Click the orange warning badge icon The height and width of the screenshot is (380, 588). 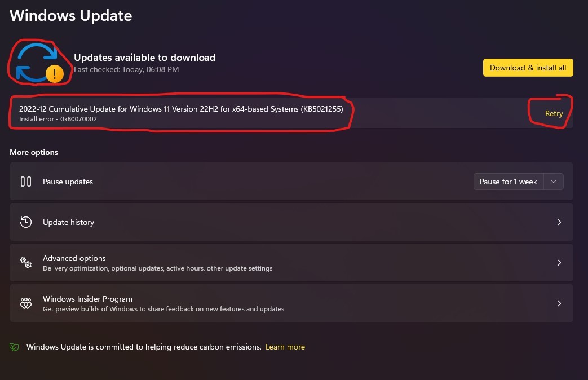tap(54, 73)
